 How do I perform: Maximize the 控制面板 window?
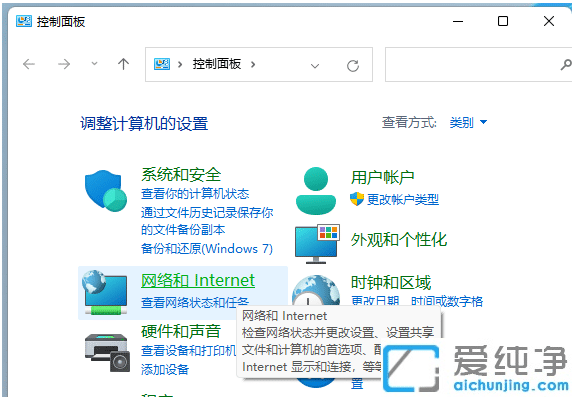pyautogui.click(x=503, y=21)
